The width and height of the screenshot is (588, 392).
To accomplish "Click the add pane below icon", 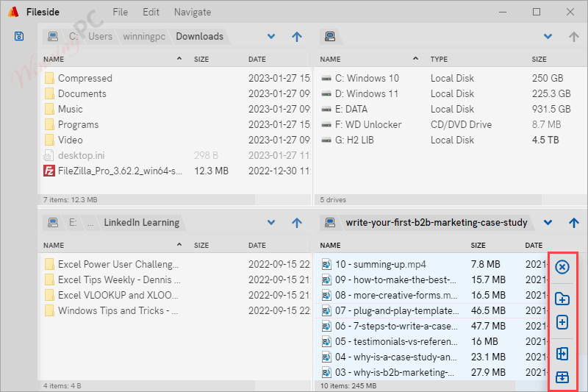I will pyautogui.click(x=562, y=377).
